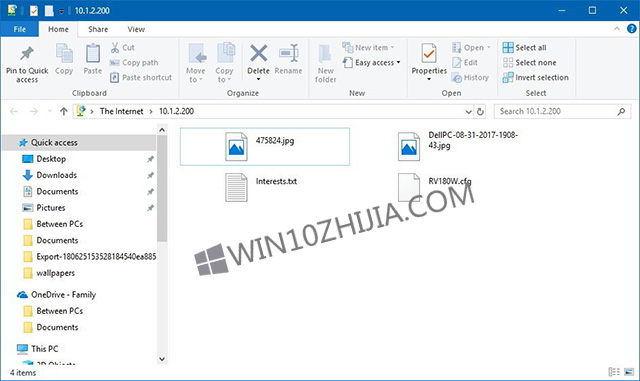This screenshot has width=640, height=381.
Task: Click Select none
Action: [x=529, y=62]
